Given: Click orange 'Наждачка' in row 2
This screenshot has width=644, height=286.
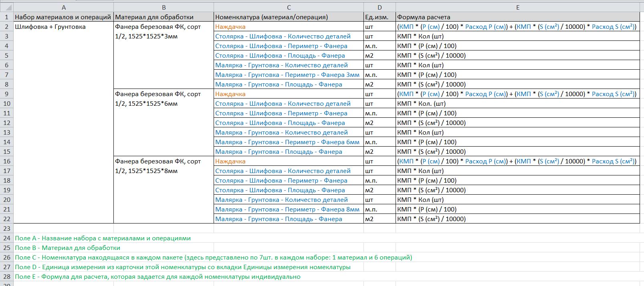Looking at the screenshot, I should coord(230,27).
